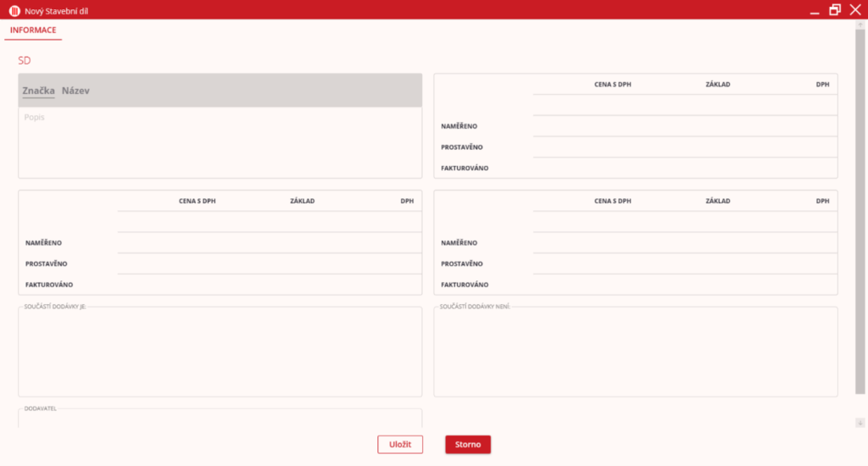
Task: Click Fakturováno label in the upper-right table
Action: [x=465, y=169]
